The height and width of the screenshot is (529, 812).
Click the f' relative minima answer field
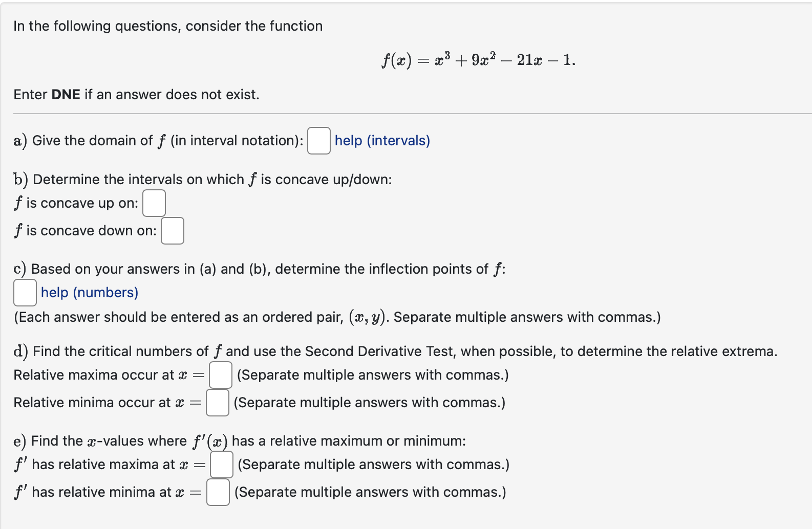point(218,492)
